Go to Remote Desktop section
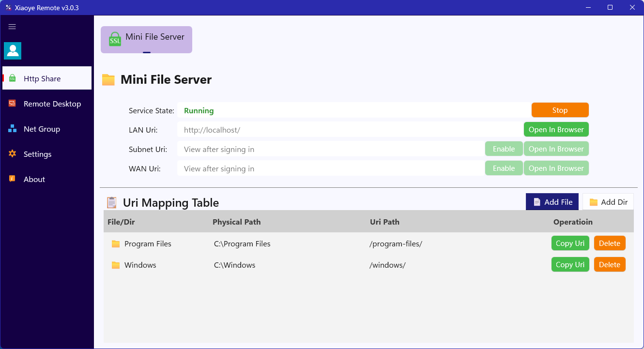The width and height of the screenshot is (644, 349). point(47,104)
